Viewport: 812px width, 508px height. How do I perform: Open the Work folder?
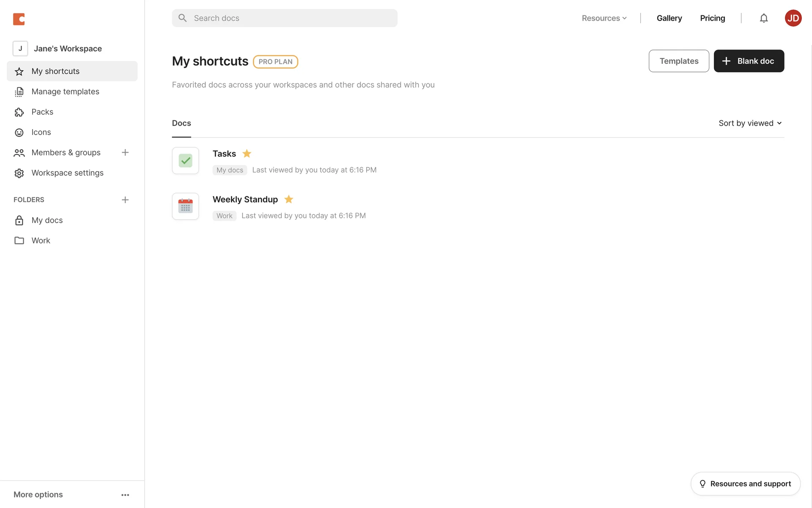click(x=41, y=240)
